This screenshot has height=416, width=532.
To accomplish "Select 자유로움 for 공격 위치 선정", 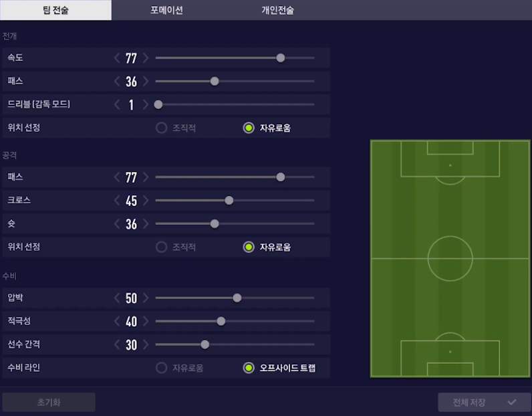I will pos(249,247).
